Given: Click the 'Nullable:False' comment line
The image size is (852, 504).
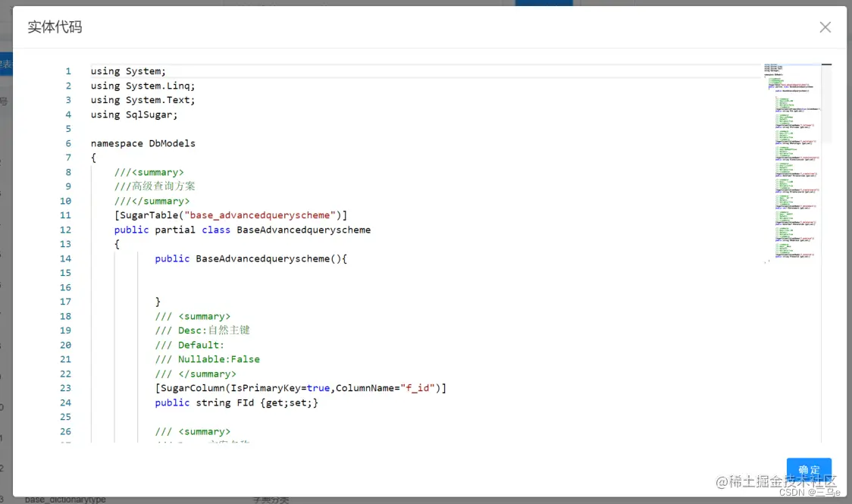Looking at the screenshot, I should pos(207,359).
